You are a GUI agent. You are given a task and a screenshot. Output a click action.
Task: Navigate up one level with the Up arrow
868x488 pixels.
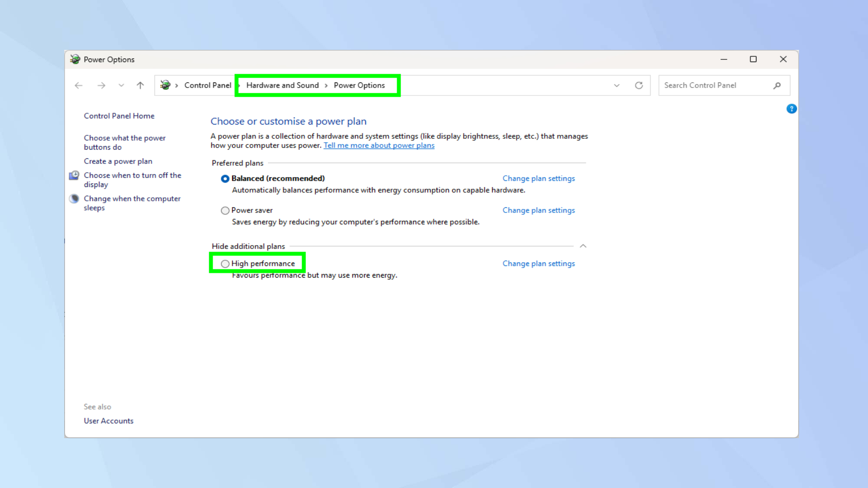point(140,85)
